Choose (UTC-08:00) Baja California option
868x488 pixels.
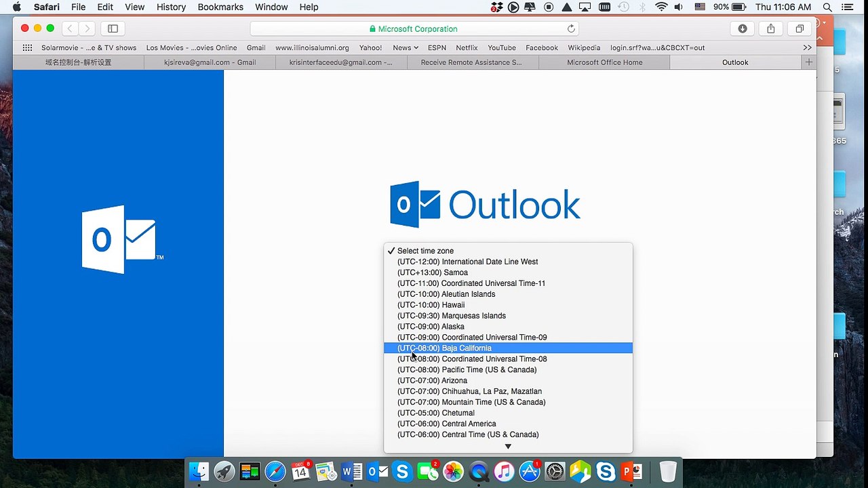click(508, 348)
